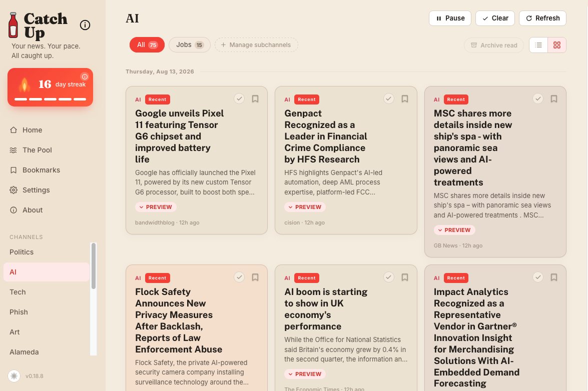
Task: Select the Phish channel
Action: coord(47,312)
